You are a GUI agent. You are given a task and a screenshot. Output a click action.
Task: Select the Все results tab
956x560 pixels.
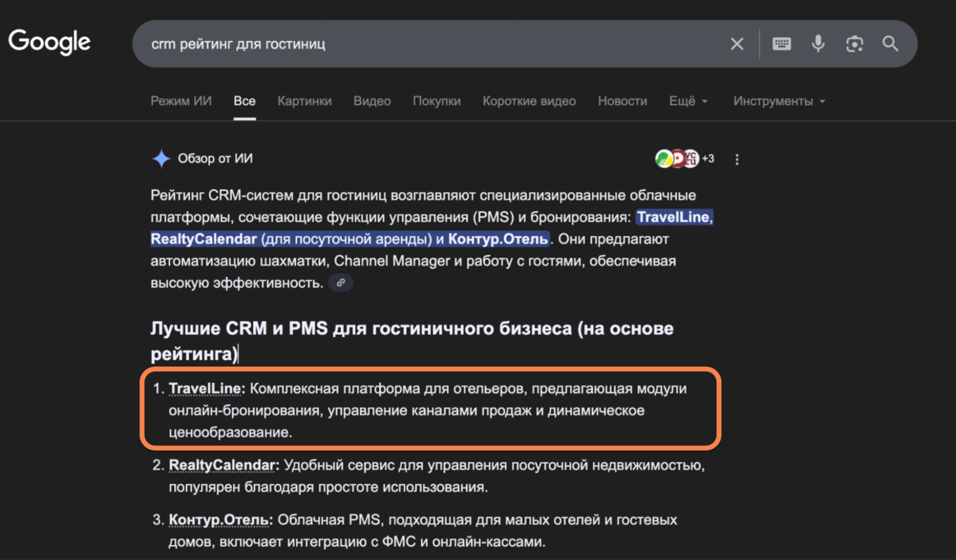pos(245,101)
